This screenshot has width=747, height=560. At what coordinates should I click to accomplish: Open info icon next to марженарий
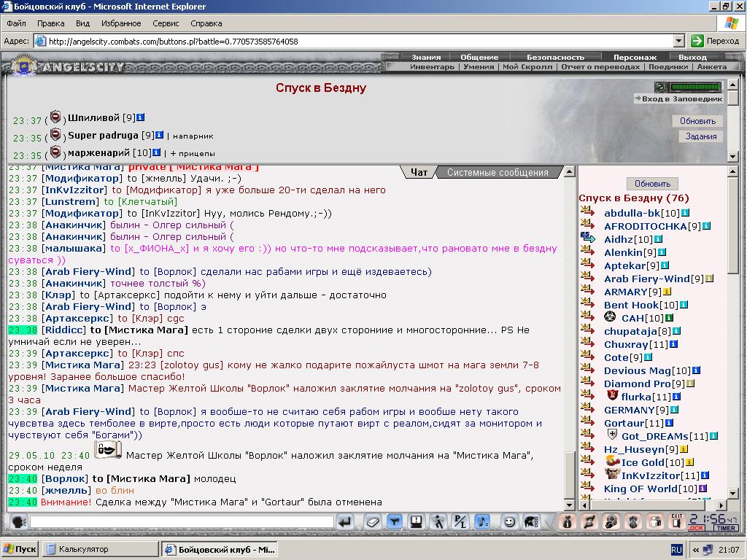coord(156,152)
